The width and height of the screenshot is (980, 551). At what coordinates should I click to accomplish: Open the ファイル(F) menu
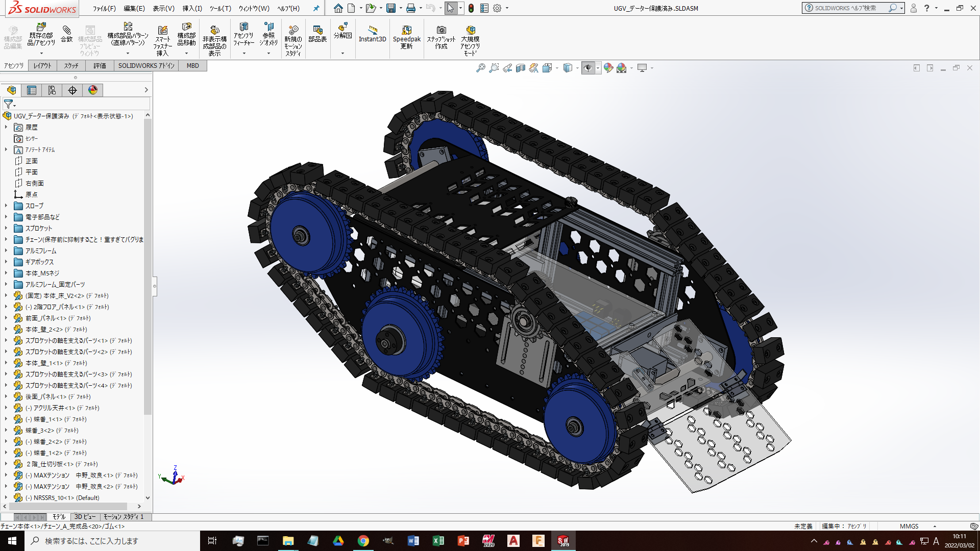104,8
